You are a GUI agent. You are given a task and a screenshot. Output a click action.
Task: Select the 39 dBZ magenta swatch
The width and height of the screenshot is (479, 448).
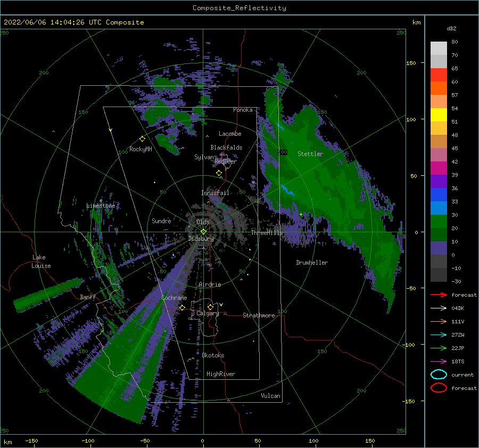pyautogui.click(x=439, y=168)
